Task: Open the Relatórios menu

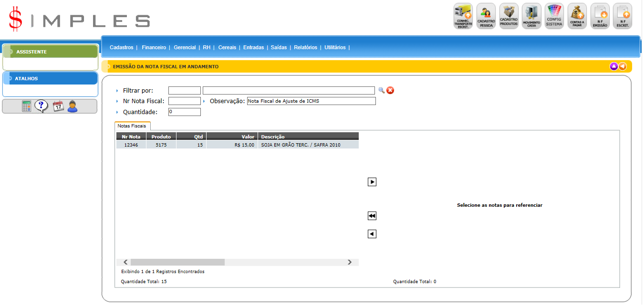Action: coord(305,47)
